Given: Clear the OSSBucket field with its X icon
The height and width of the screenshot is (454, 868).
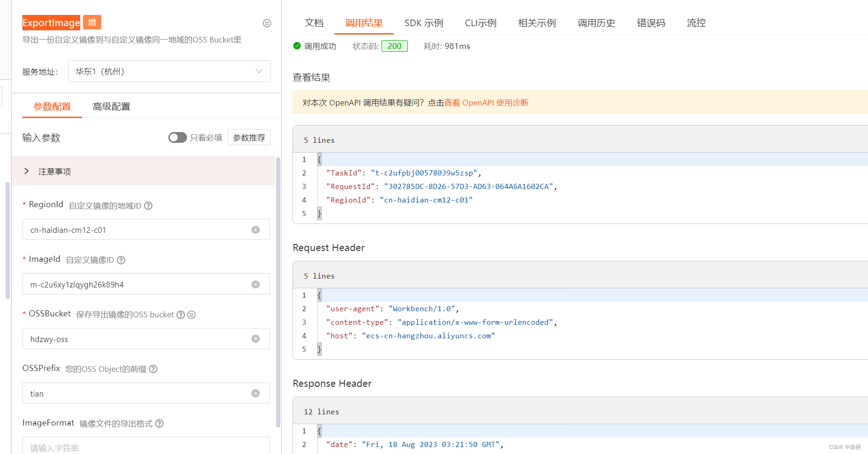Looking at the screenshot, I should tap(256, 339).
